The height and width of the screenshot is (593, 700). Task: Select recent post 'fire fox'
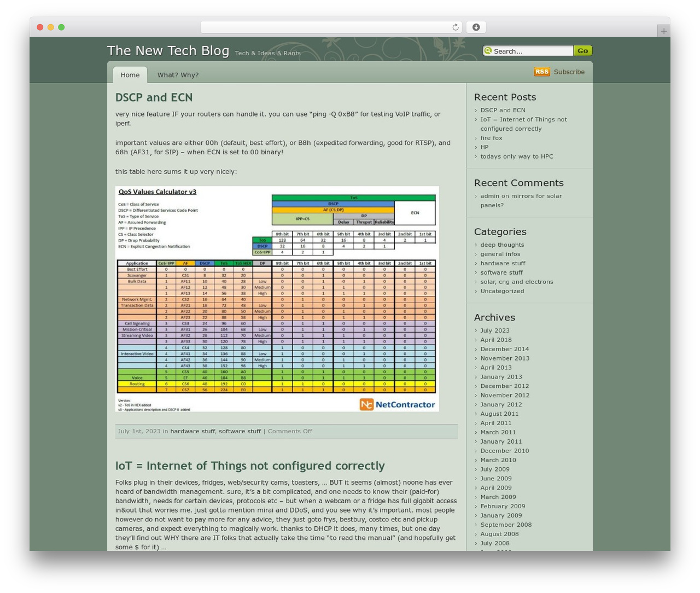click(x=491, y=138)
